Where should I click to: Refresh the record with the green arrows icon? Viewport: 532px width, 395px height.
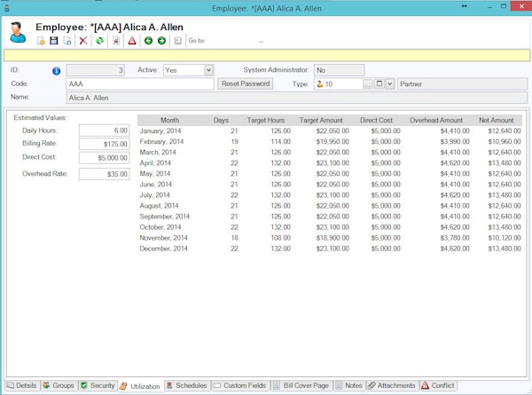pos(99,41)
